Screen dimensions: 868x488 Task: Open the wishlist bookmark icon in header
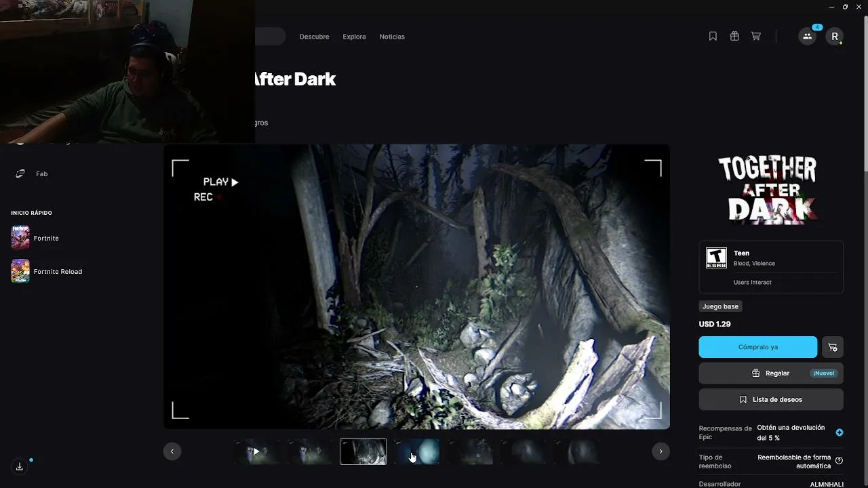tap(713, 37)
